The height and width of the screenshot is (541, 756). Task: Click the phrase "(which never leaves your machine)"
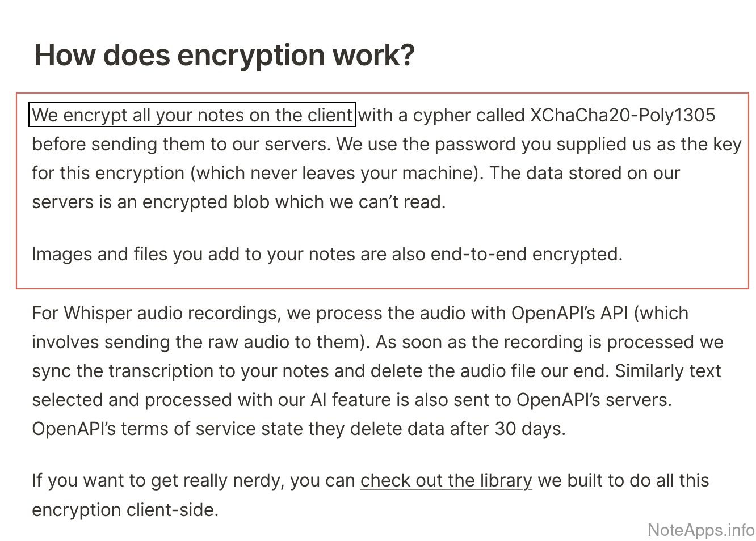tap(337, 173)
